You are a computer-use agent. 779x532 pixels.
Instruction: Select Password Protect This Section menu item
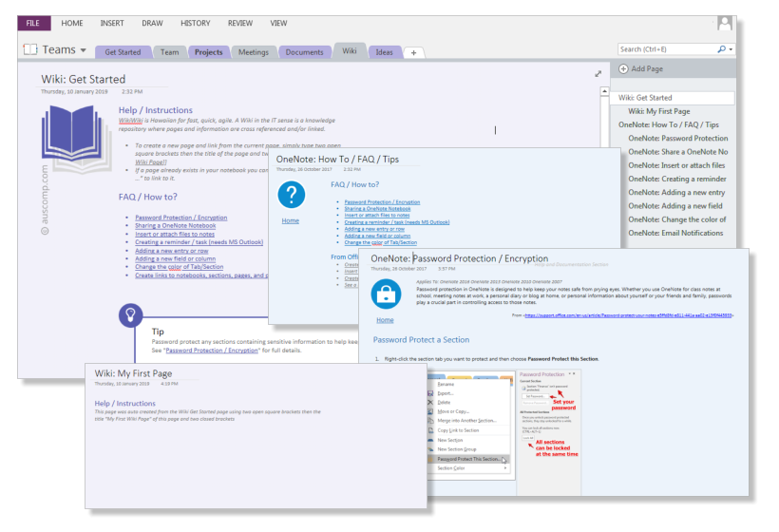click(468, 459)
